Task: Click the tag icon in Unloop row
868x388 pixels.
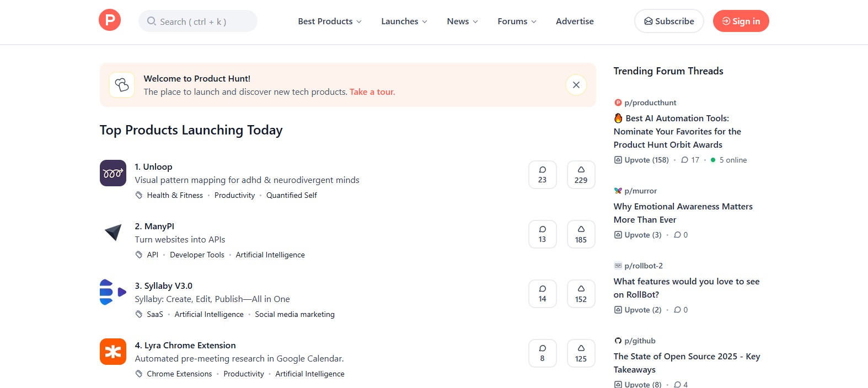Action: (x=139, y=195)
